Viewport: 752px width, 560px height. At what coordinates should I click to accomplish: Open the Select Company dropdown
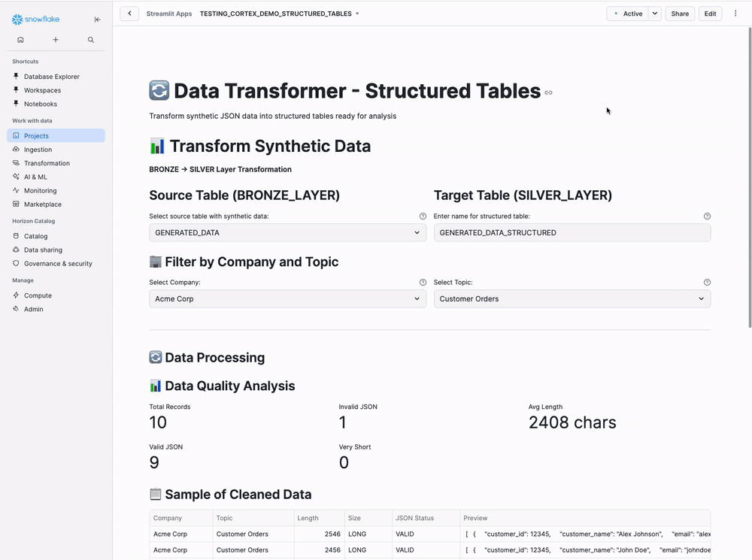(287, 298)
